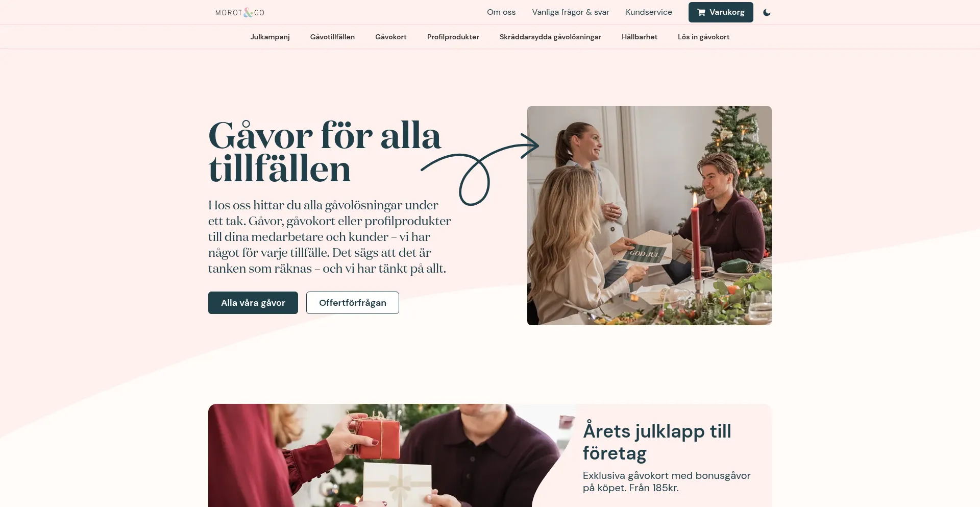The height and width of the screenshot is (507, 980).
Task: Click the Alla våra gåvor button
Action: point(253,303)
